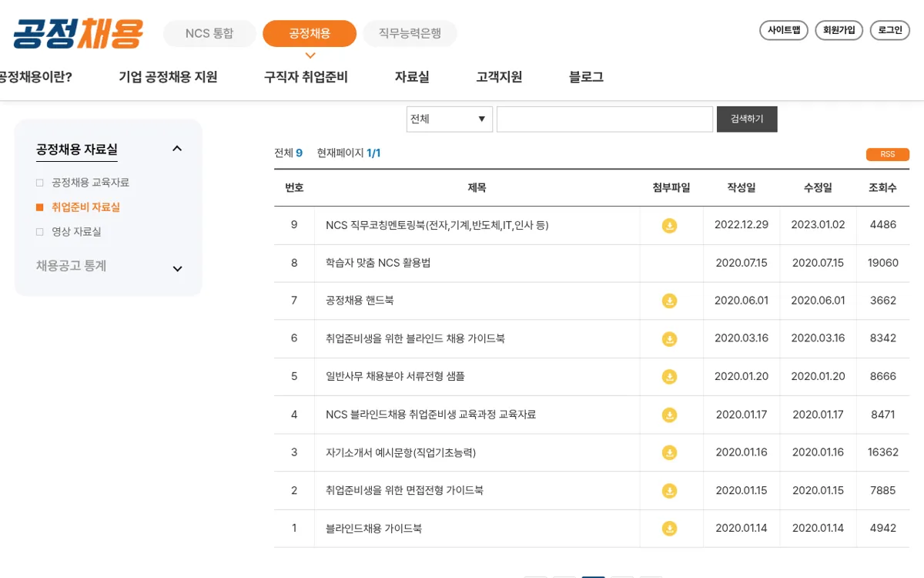Collapse the 공정채용 자료실 section
Image resolution: width=924 pixels, height=578 pixels.
point(177,149)
